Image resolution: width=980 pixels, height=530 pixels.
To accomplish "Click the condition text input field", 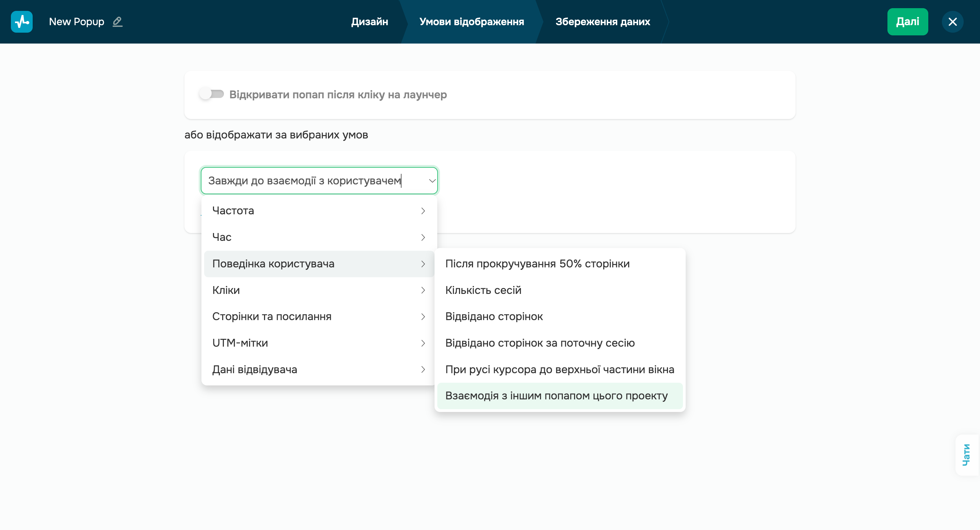I will tap(304, 181).
